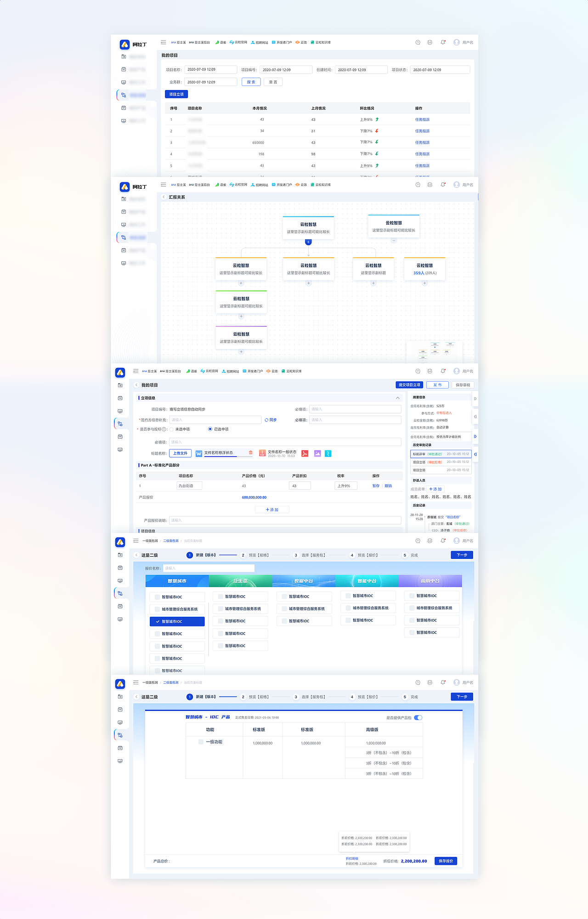Collapse 立项信息 section with chevron
The image size is (588, 919).
click(x=397, y=398)
